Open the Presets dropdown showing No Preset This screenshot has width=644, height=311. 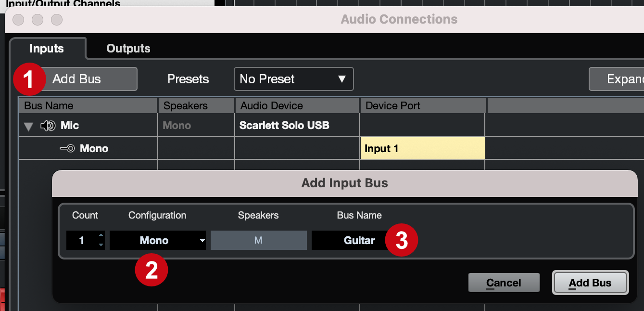click(x=293, y=79)
